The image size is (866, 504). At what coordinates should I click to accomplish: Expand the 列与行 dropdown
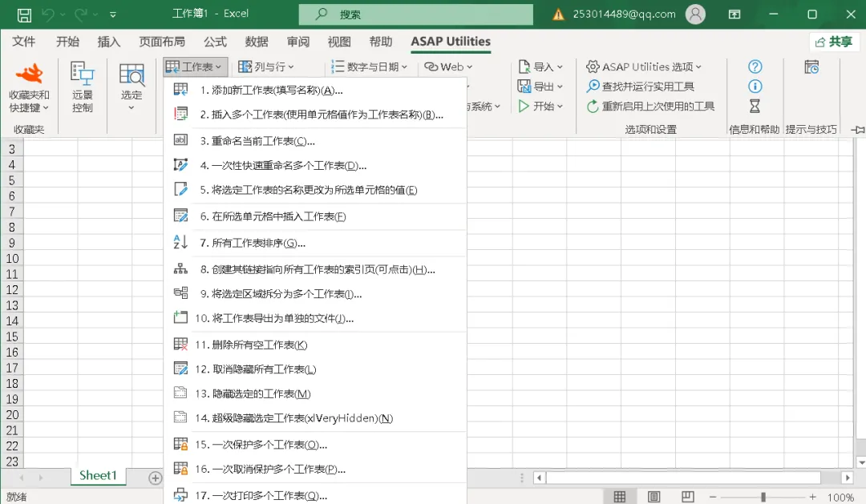click(266, 67)
